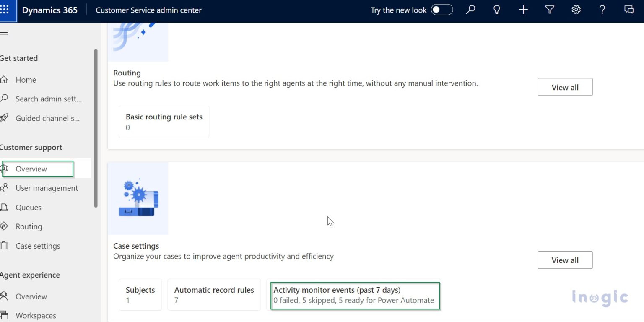Open the Settings gear
644x322 pixels.
576,9
